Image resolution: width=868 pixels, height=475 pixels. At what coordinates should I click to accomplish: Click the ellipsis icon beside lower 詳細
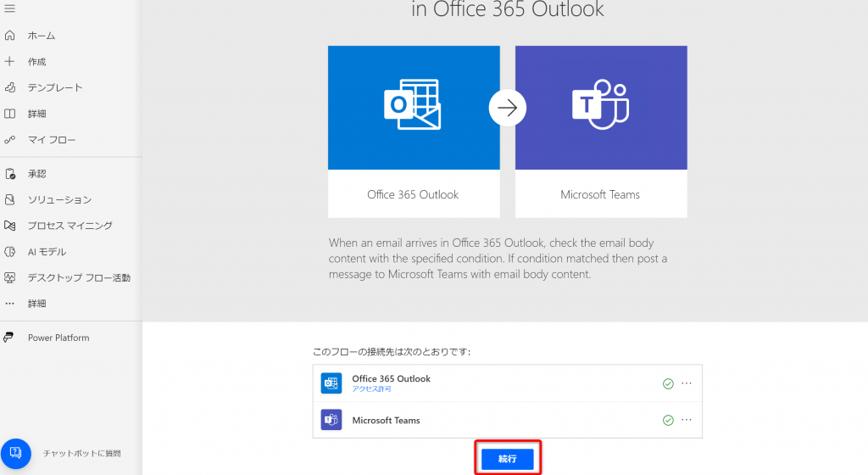click(x=9, y=304)
